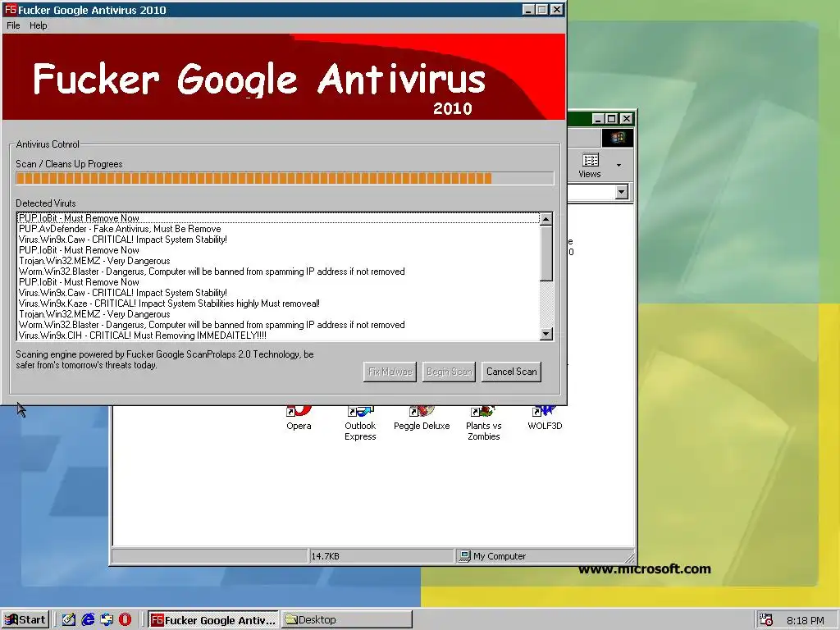The height and width of the screenshot is (630, 840).
Task: Click the FG icon in the antivirus title bar
Action: (x=10, y=10)
